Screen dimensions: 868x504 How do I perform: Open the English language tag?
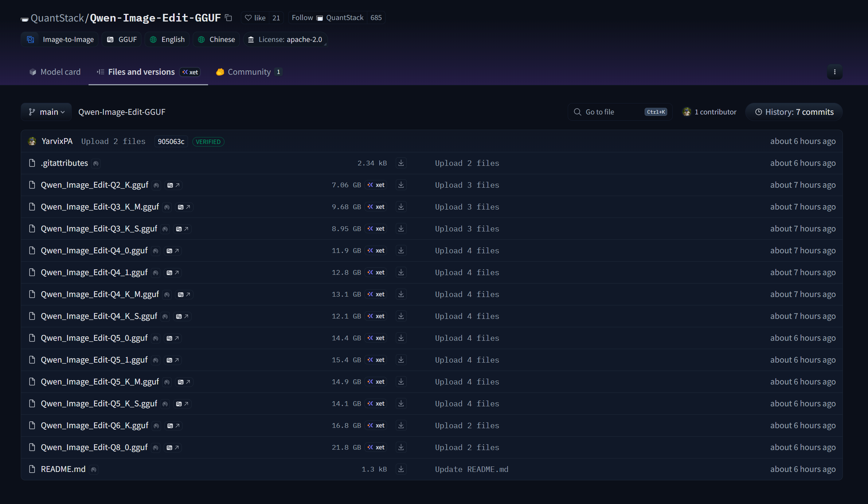click(x=167, y=39)
